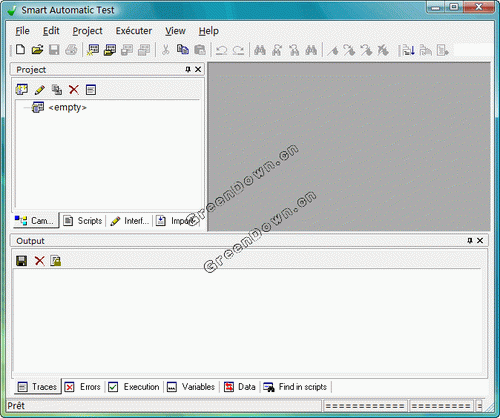Click the red X delete icon in Project panel
Viewport: 500px width, 418px height.
click(x=74, y=90)
